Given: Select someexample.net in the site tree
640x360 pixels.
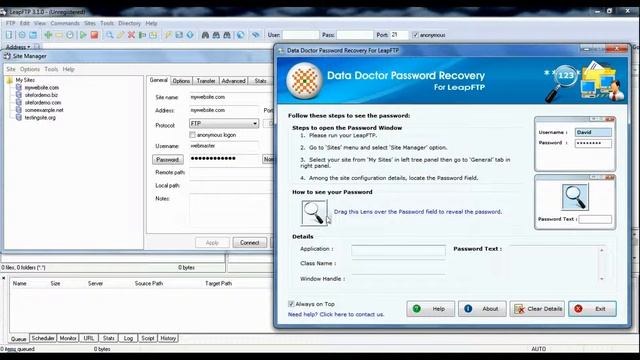Looking at the screenshot, I should (x=44, y=110).
